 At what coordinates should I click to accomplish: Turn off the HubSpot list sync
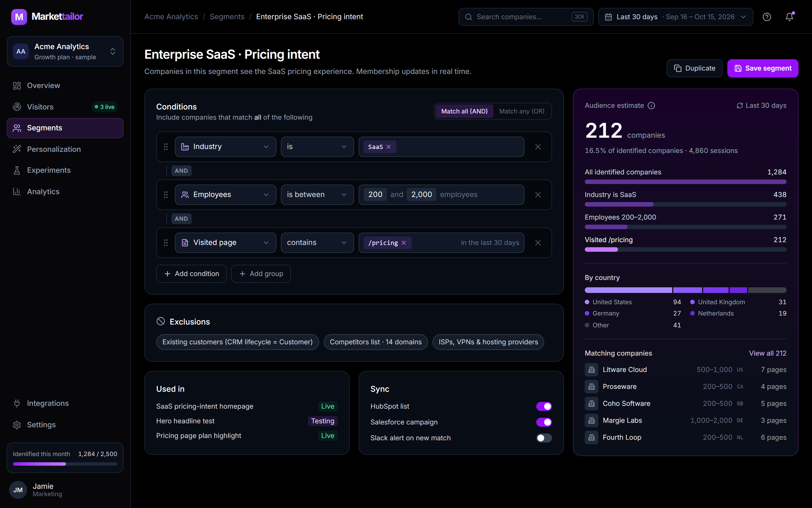(x=544, y=406)
